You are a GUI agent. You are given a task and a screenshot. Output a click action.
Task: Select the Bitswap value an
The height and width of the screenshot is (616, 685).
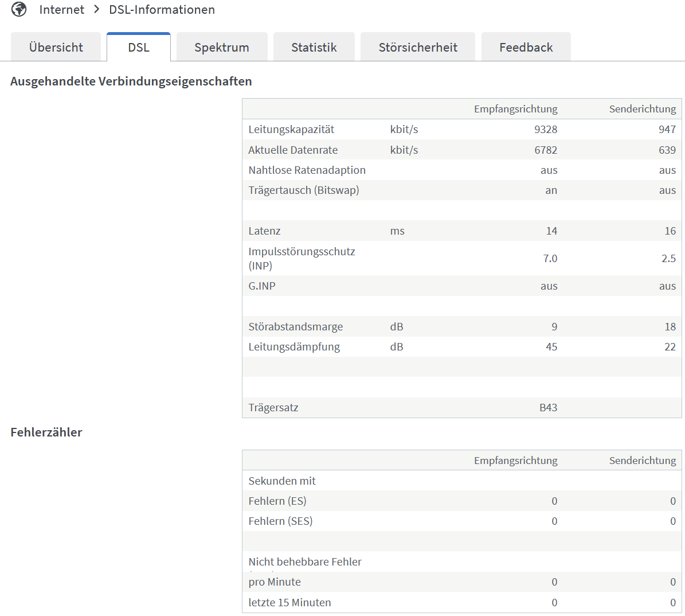point(551,190)
